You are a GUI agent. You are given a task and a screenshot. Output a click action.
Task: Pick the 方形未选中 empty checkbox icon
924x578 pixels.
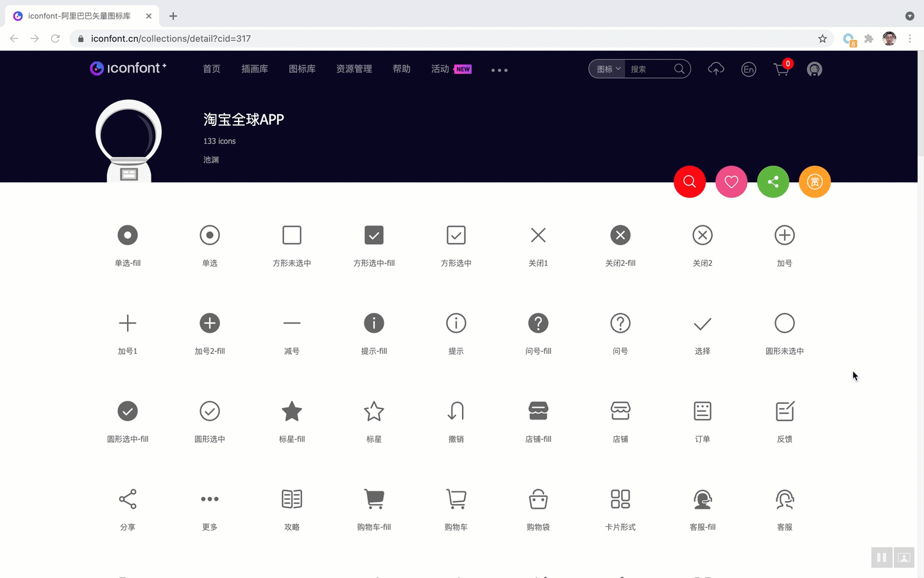pos(292,235)
